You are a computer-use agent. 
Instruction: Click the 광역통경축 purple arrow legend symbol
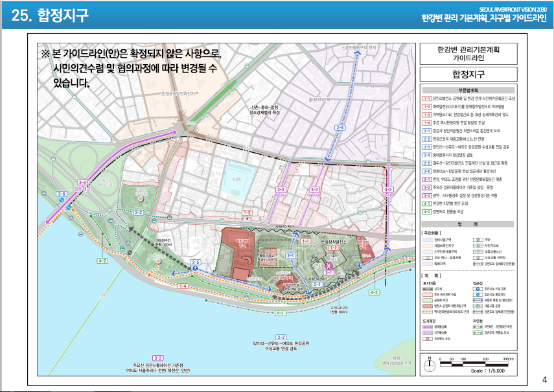[428, 327]
